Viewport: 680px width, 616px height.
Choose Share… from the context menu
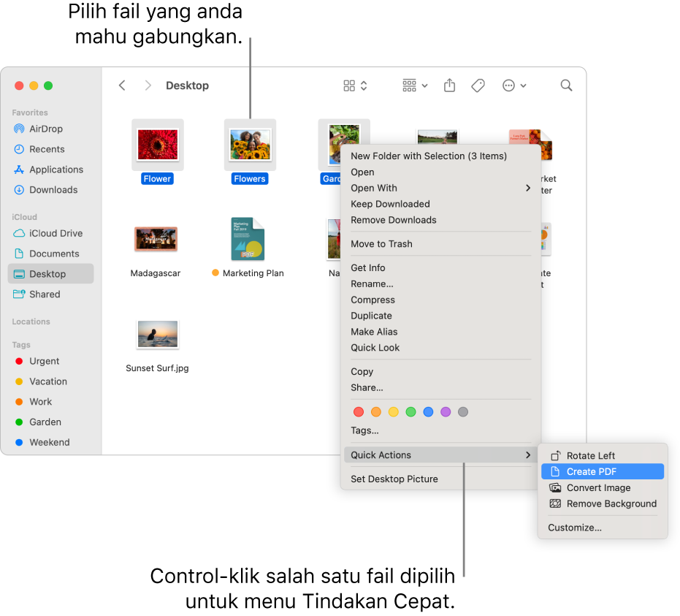(440, 388)
